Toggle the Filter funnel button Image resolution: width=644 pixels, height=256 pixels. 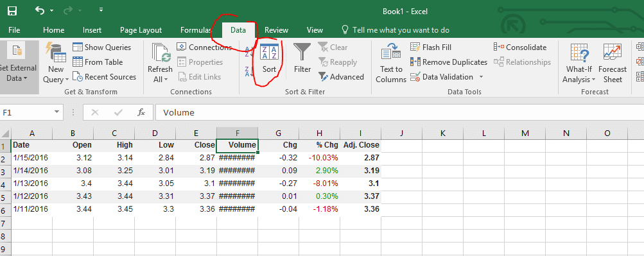(302, 58)
